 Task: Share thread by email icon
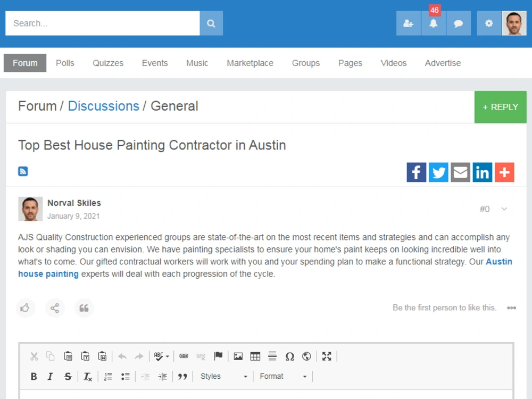point(460,172)
